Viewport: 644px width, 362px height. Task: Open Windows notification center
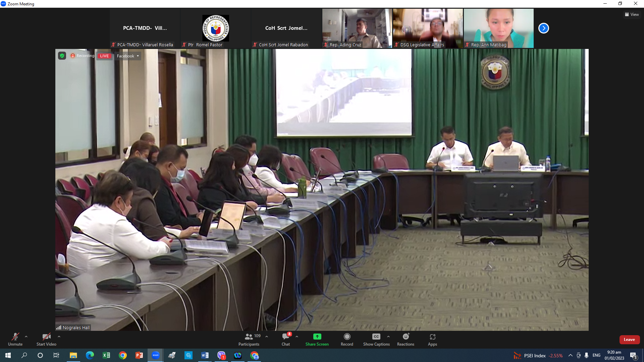point(633,355)
